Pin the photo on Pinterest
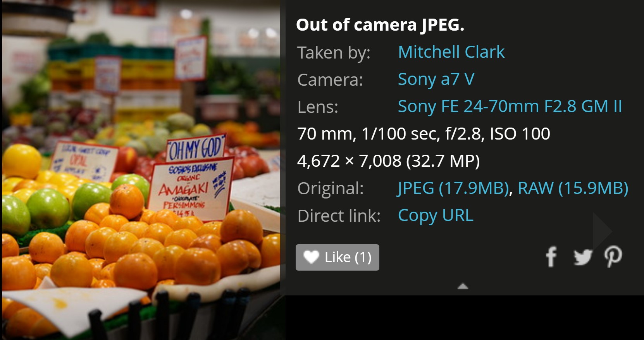This screenshot has height=340, width=644. point(613,257)
